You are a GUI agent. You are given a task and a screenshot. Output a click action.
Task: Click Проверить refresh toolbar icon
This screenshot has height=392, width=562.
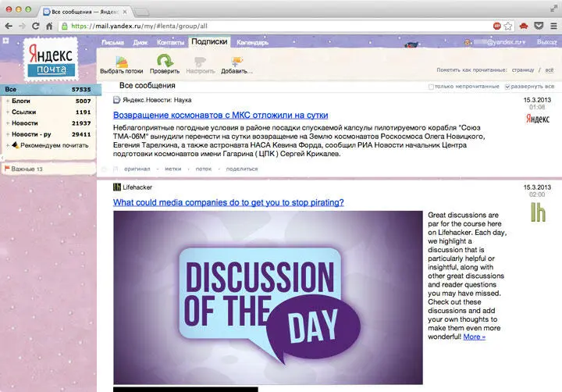tap(165, 61)
